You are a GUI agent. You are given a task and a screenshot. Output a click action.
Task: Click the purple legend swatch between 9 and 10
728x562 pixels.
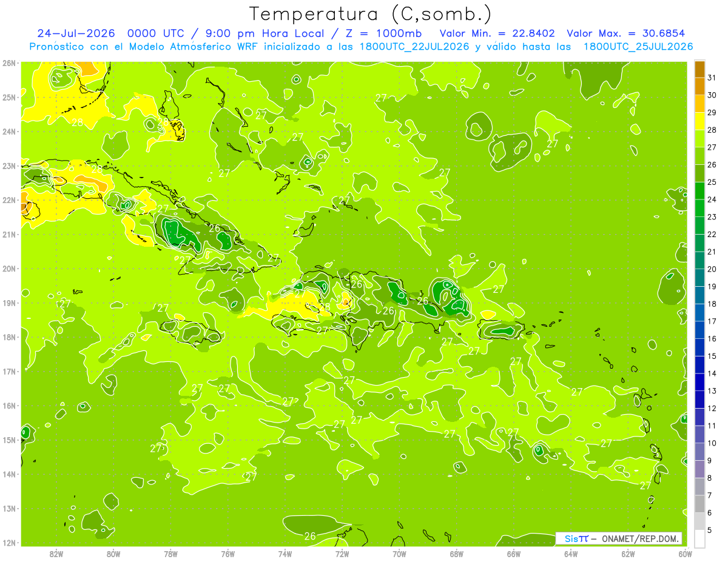(699, 452)
